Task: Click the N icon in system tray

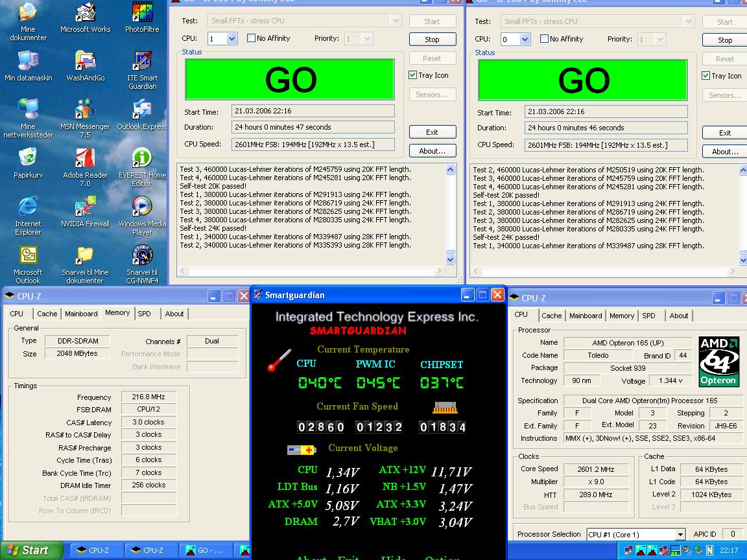Action: [x=709, y=550]
